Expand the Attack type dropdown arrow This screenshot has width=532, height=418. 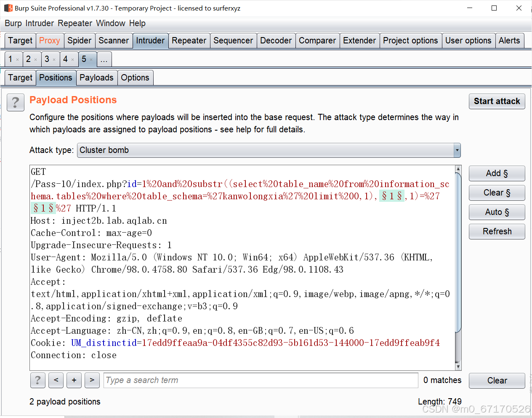click(457, 150)
